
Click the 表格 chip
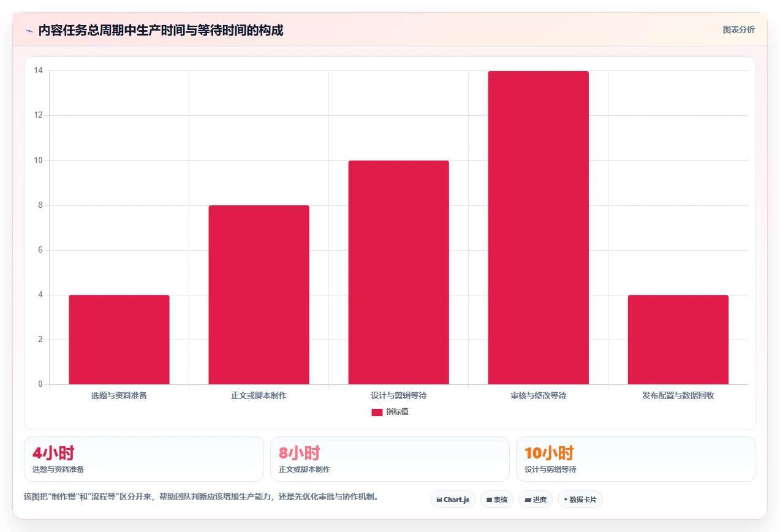[497, 500]
